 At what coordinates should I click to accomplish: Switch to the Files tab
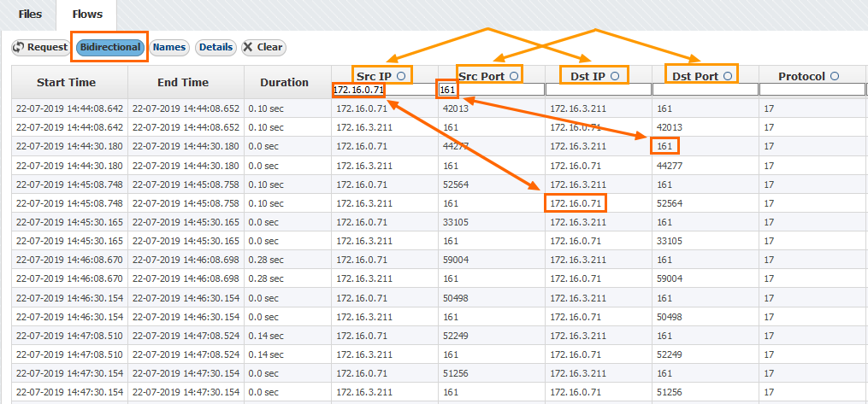[30, 15]
